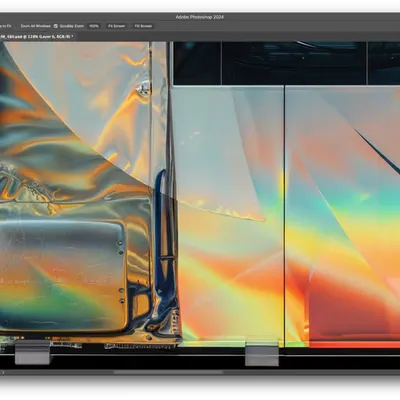
Task: Enable the Zoom All Windows checkbox
Action: pos(17,26)
